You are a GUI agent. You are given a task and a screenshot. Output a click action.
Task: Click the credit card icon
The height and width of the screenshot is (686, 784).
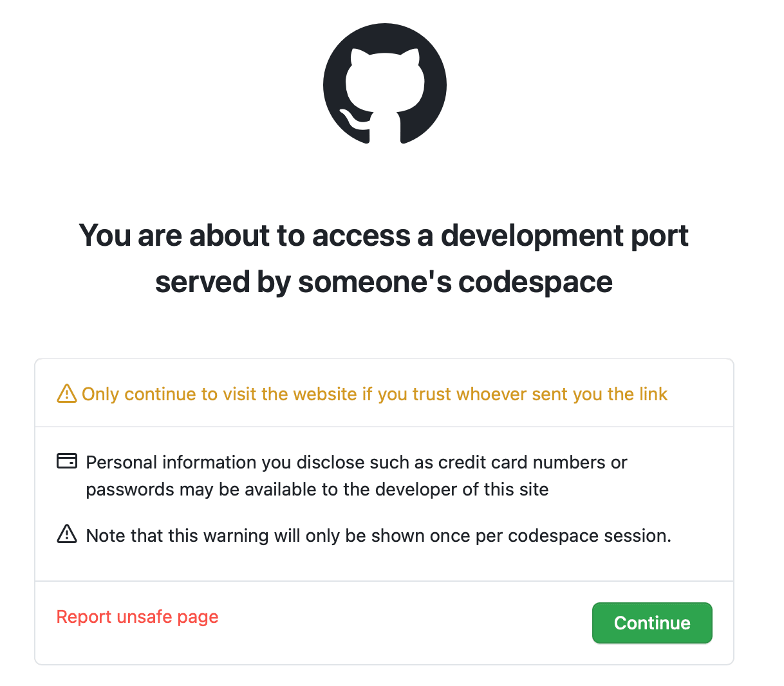tap(67, 461)
